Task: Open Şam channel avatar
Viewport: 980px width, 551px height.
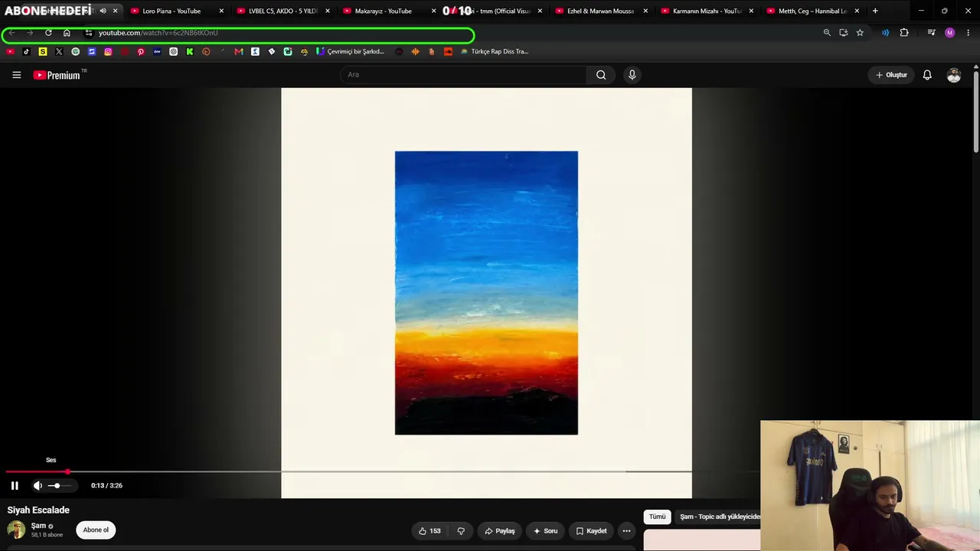Action: 16,530
